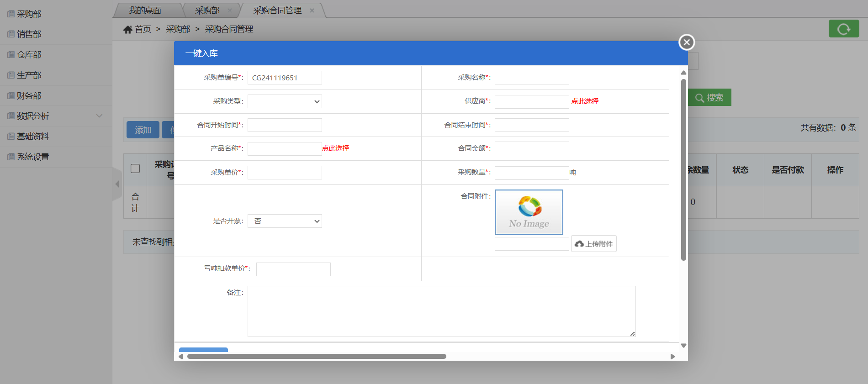Close the 采购合同管理 tab via its X
868x384 pixels.
[312, 11]
